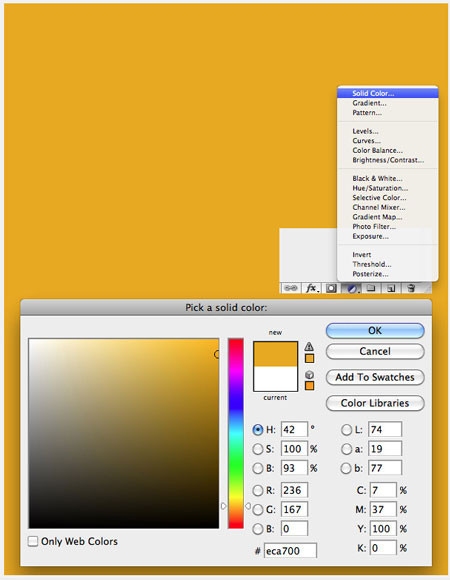This screenshot has height=580, width=450.
Task: Click the new color preview swatch
Action: [275, 354]
